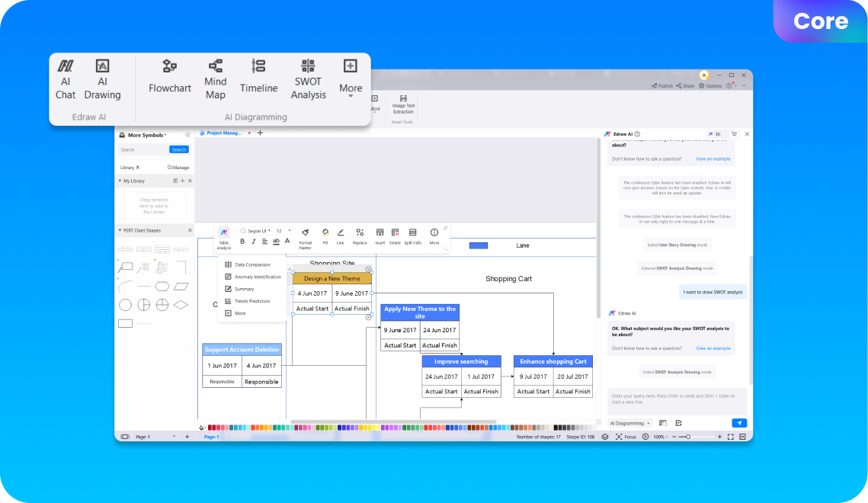
Task: Select the Line style tool
Action: click(x=341, y=236)
